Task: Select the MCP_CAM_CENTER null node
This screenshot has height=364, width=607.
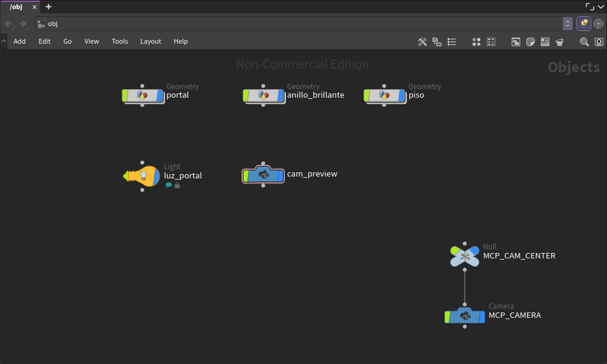Action: 464,256
